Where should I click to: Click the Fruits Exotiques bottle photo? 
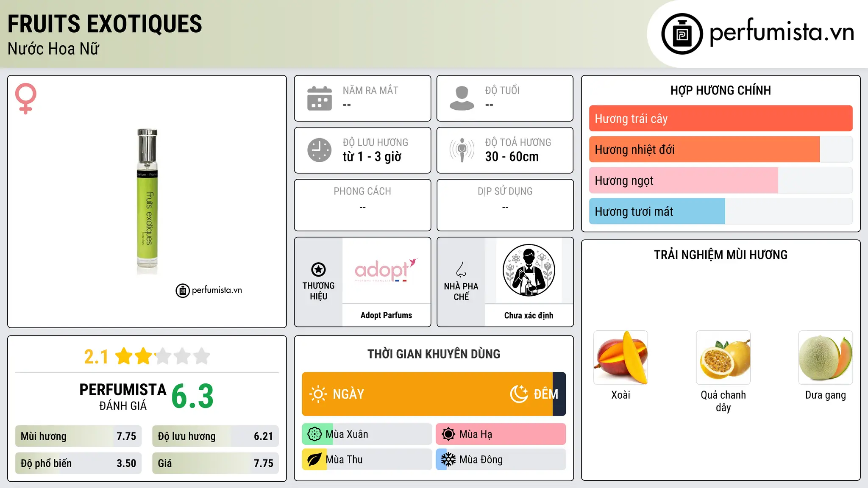click(147, 201)
